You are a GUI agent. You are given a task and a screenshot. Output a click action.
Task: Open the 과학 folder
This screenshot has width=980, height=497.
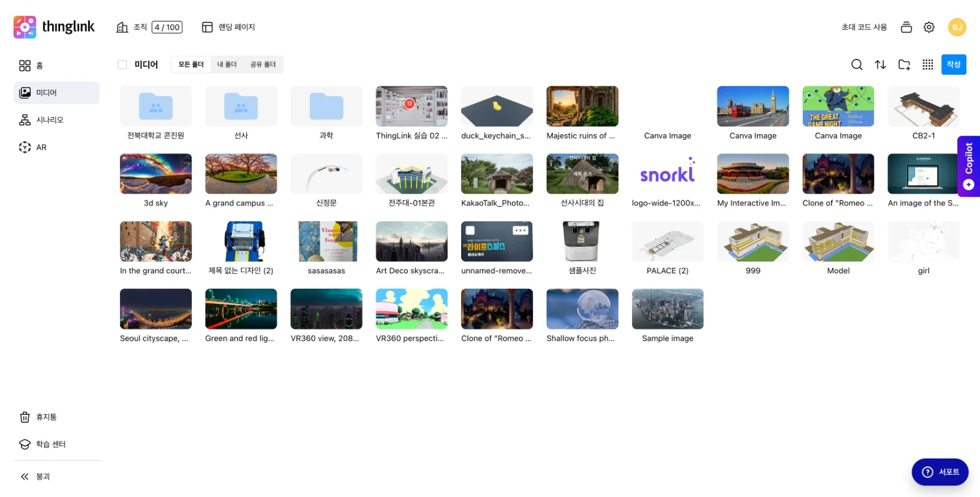[x=326, y=106]
